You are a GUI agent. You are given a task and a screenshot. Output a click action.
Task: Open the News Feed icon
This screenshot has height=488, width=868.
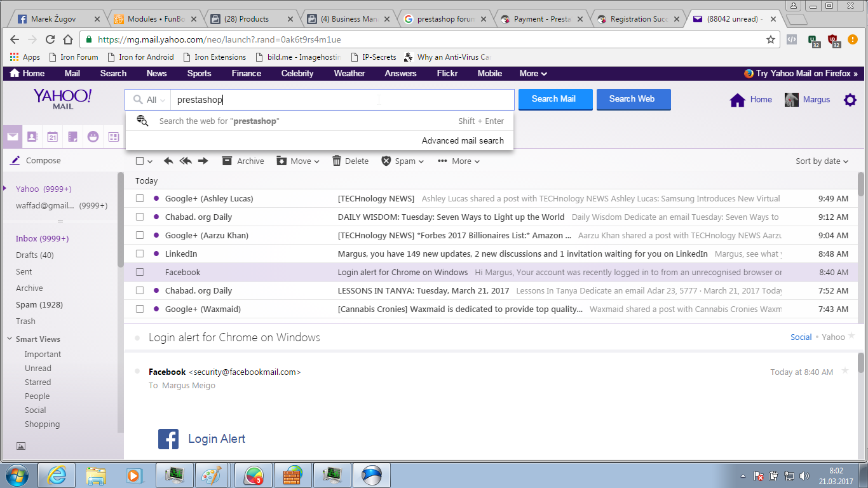tap(114, 137)
